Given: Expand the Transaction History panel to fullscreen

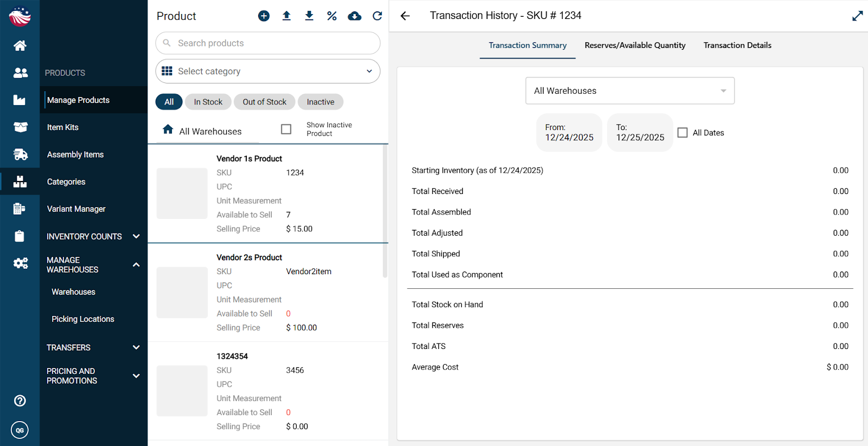Looking at the screenshot, I should [858, 16].
